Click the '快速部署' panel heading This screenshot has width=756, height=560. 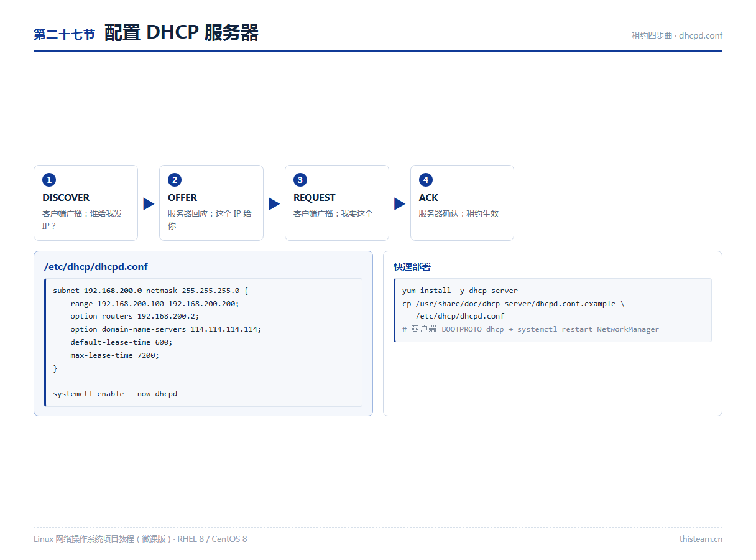[x=412, y=267]
